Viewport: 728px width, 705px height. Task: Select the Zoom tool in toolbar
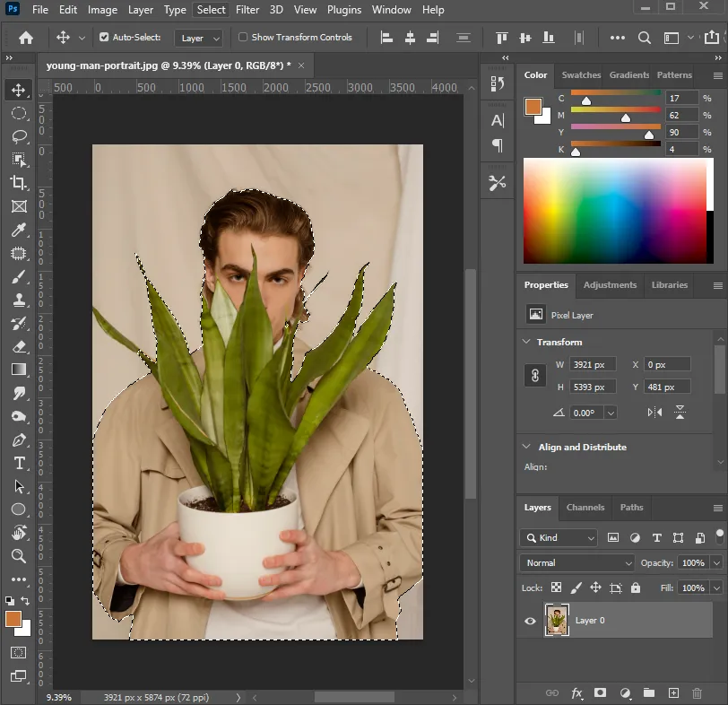coord(18,556)
